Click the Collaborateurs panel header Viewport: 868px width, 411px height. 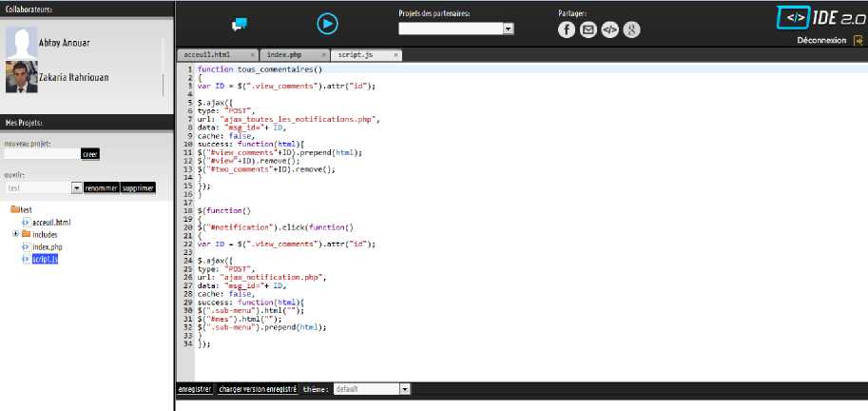[x=87, y=9]
